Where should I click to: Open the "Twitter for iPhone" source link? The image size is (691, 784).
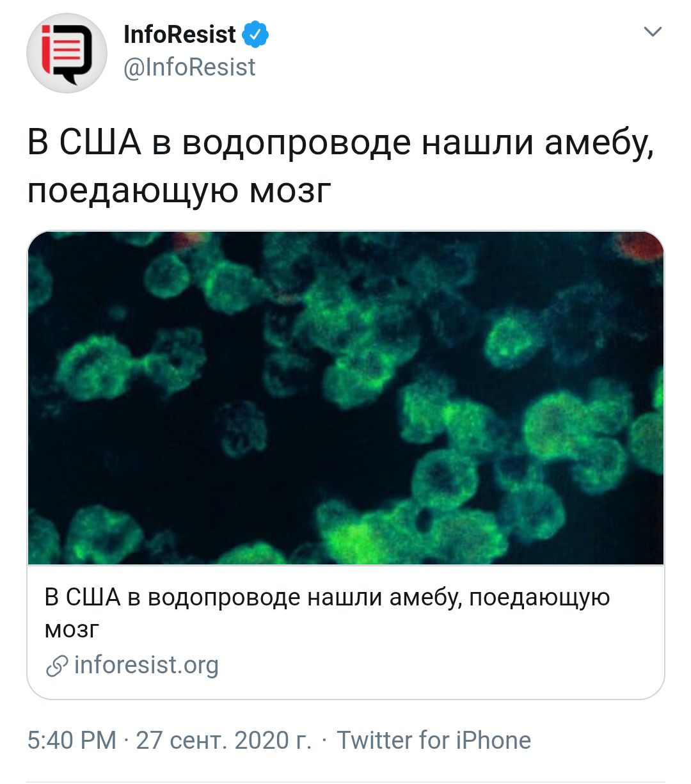click(434, 740)
